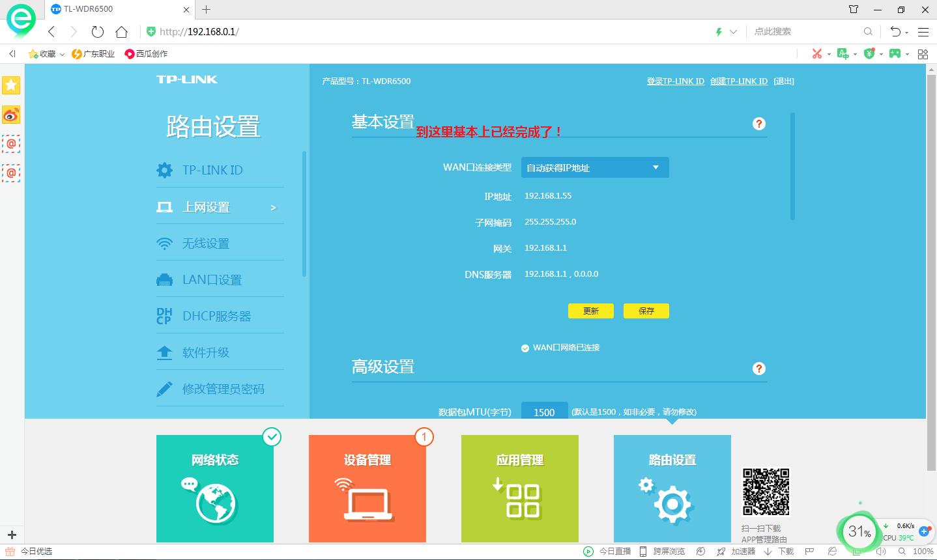The height and width of the screenshot is (560, 937).
Task: Click the 登录TP-LINK ID link
Action: tap(676, 81)
